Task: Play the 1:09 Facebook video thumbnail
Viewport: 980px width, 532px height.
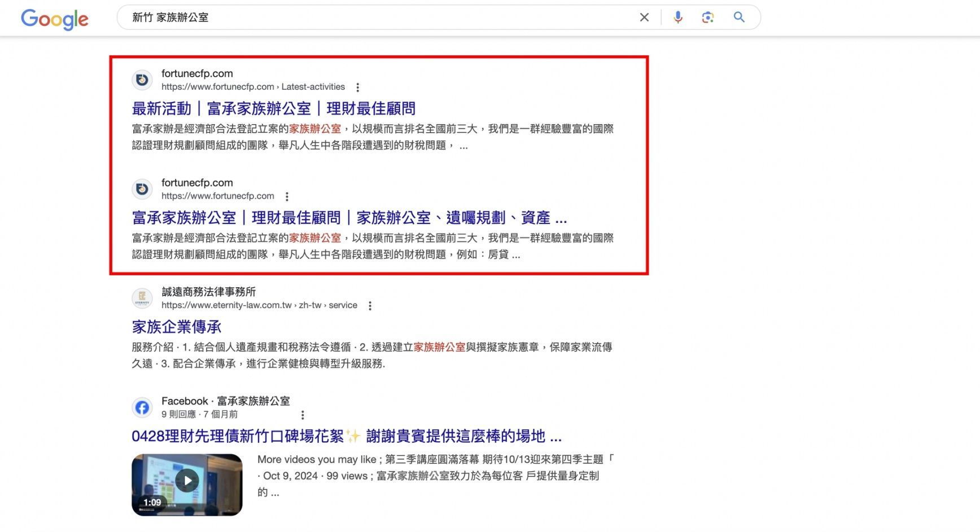Action: click(187, 485)
